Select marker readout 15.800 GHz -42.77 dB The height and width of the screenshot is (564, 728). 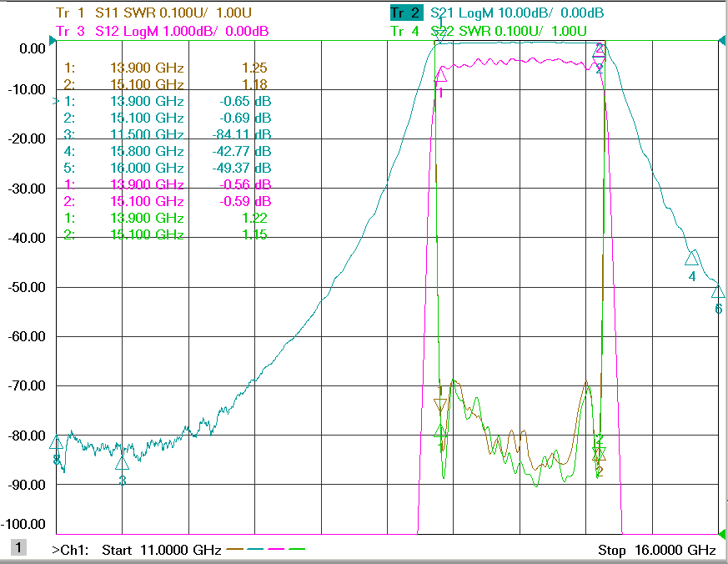(x=167, y=151)
